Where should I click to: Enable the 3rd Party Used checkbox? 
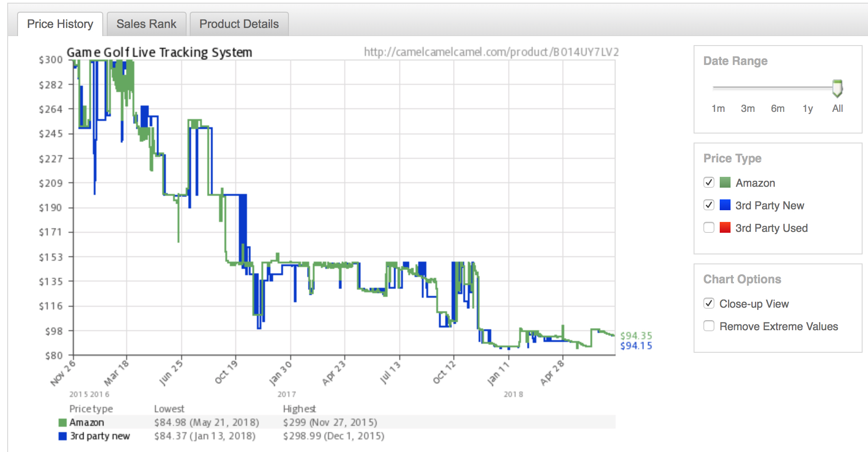point(709,227)
